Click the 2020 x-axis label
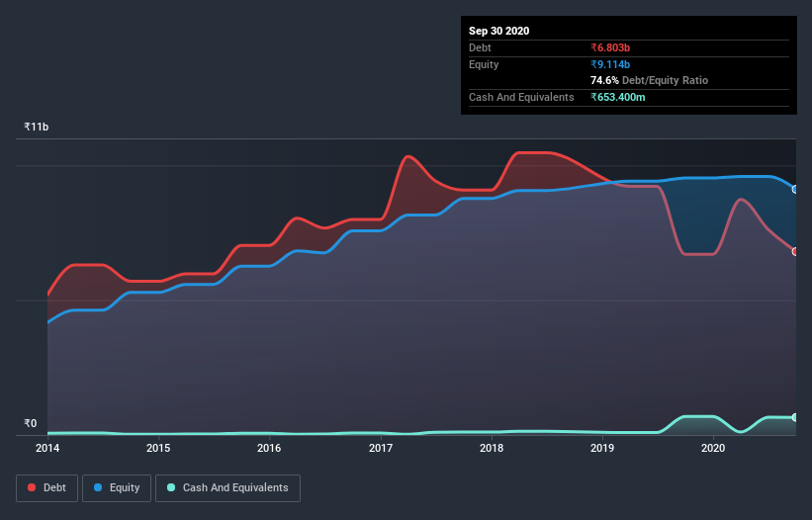The image size is (812, 520). click(713, 448)
